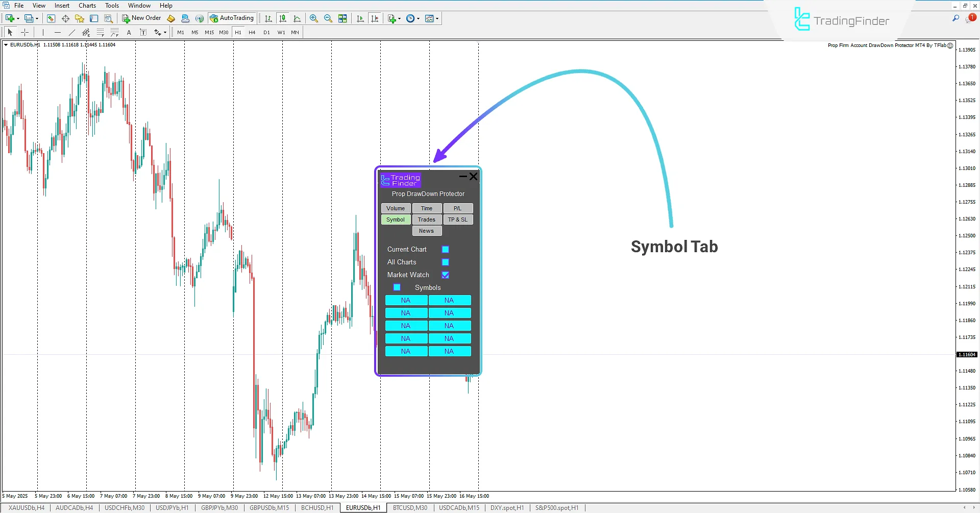Enable the All Charts checkbox
The height and width of the screenshot is (513, 980).
[445, 262]
